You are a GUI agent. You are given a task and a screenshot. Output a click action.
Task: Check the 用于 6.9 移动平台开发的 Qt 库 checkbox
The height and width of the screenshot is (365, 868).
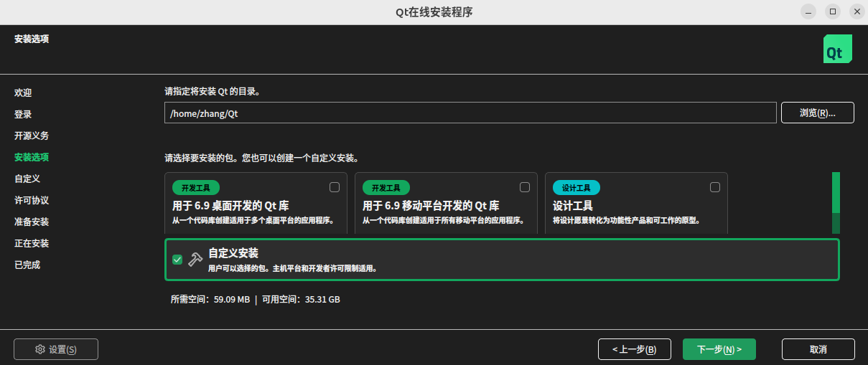525,187
